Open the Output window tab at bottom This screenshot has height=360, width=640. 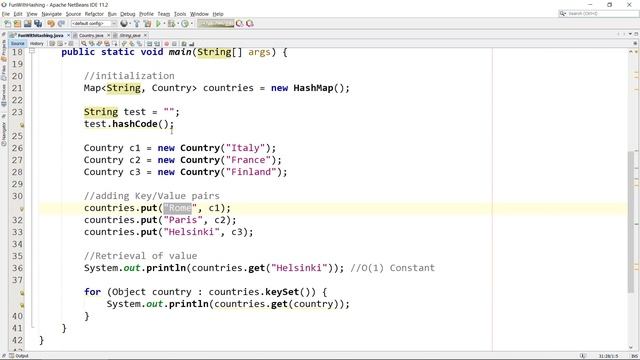(19, 356)
